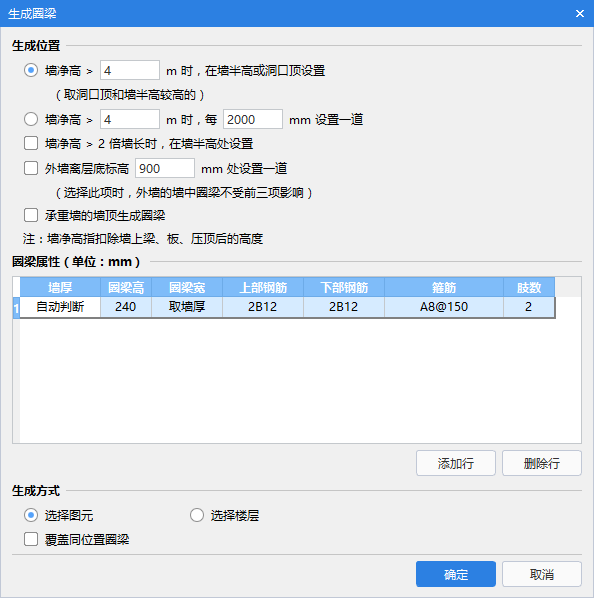Tick the 外墙离层底标高 checkbox

[31, 168]
